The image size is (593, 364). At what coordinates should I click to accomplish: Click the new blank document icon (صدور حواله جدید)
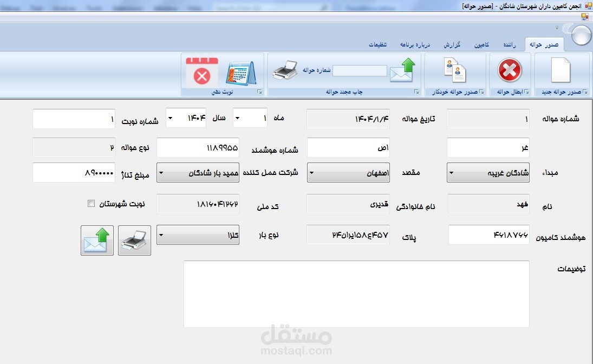(561, 70)
